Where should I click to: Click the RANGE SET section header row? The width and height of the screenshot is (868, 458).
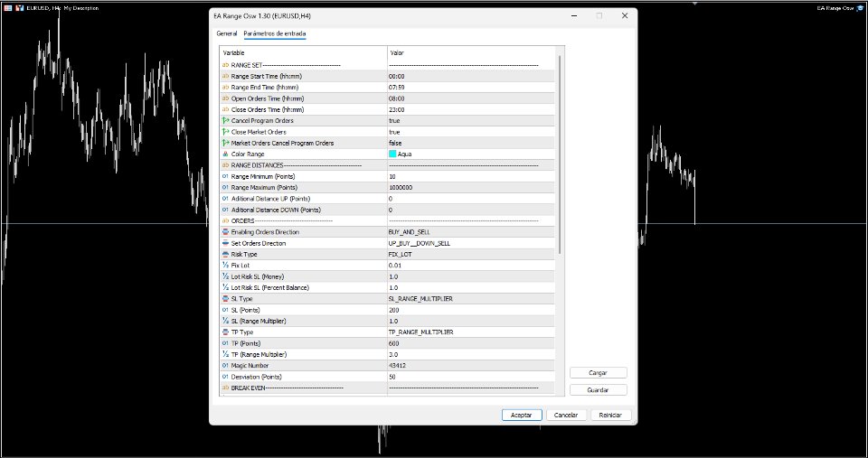[387, 65]
